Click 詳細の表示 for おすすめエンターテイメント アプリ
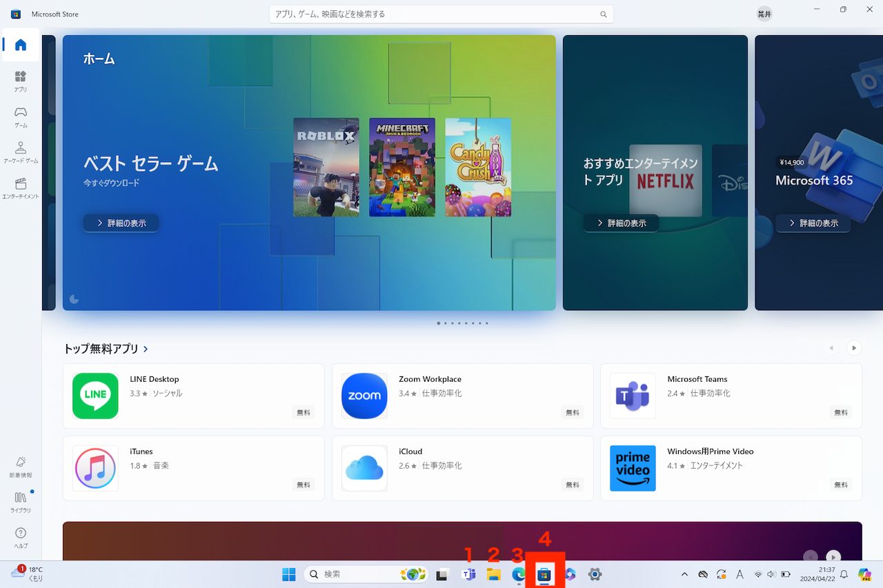 (621, 223)
